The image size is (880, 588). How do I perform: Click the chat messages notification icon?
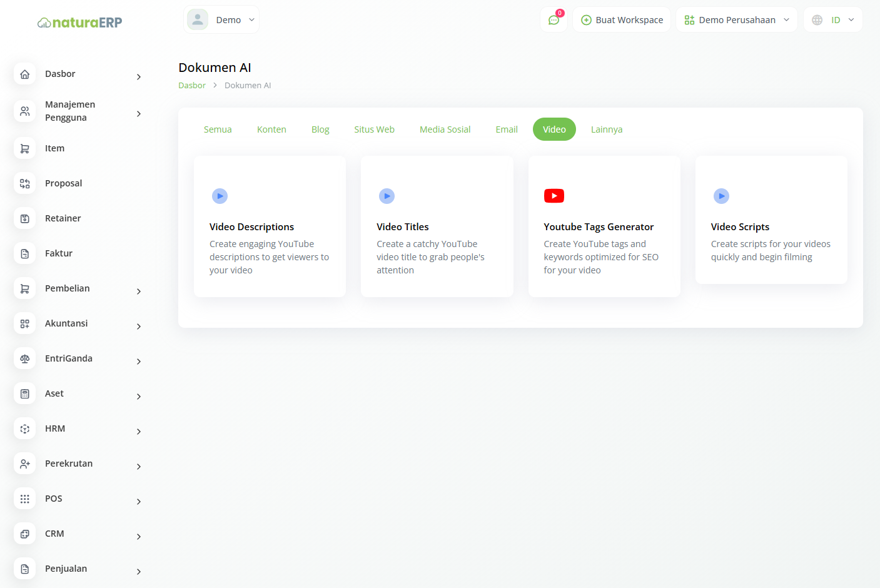pos(554,20)
